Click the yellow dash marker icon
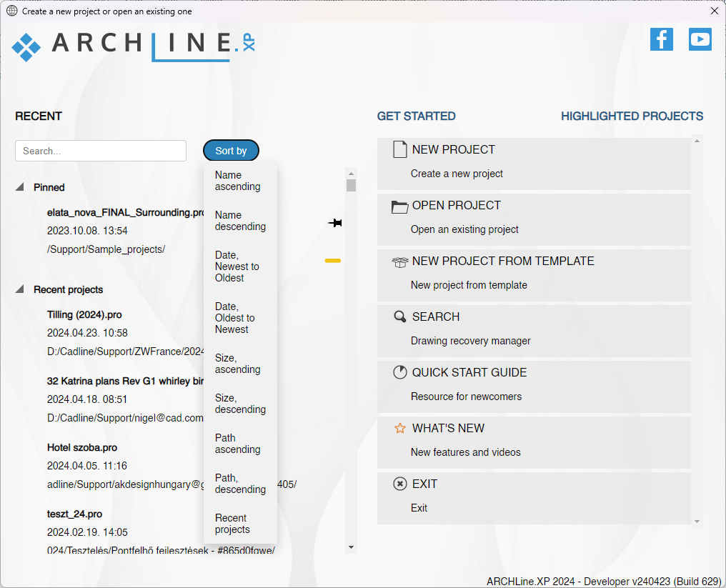 [x=333, y=261]
